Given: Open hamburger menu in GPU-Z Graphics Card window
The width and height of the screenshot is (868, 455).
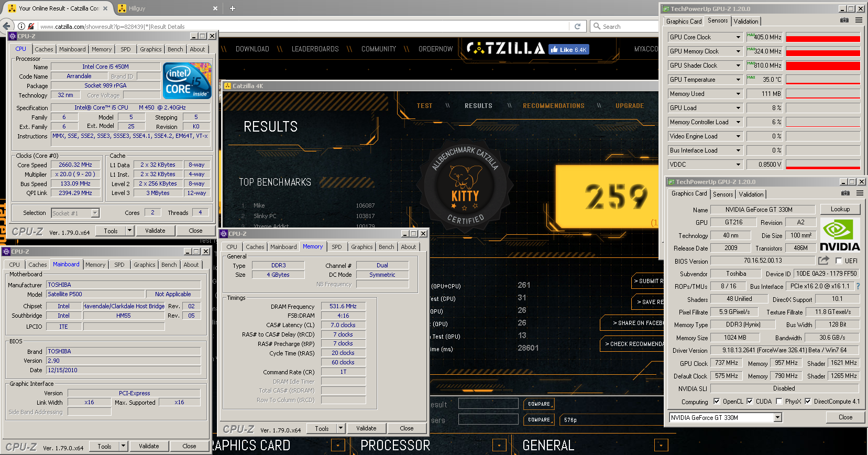Looking at the screenshot, I should point(860,193).
